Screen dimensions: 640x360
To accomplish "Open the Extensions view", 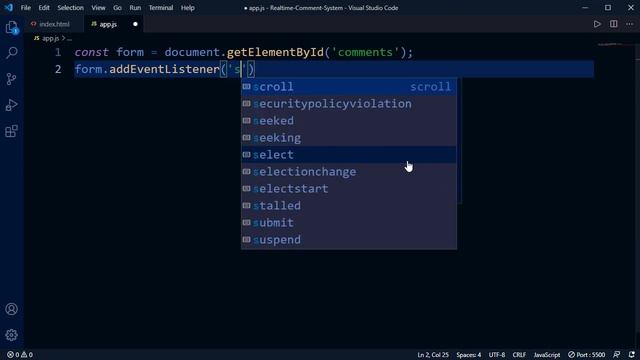I will 11,131.
